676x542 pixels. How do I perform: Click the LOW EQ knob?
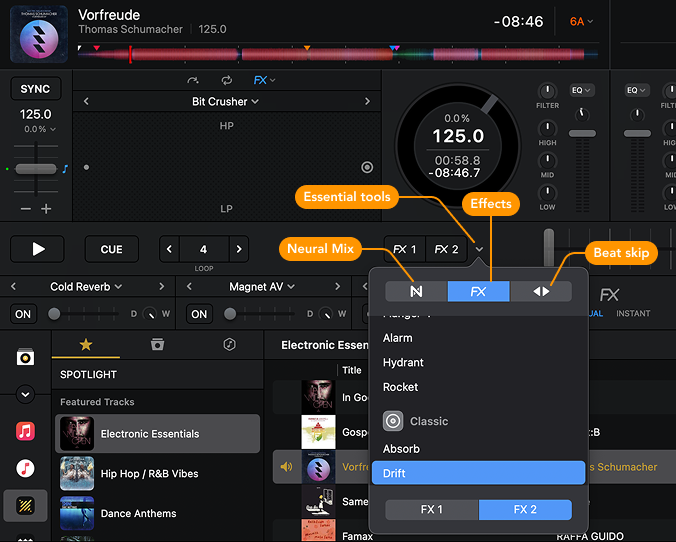coord(548,193)
